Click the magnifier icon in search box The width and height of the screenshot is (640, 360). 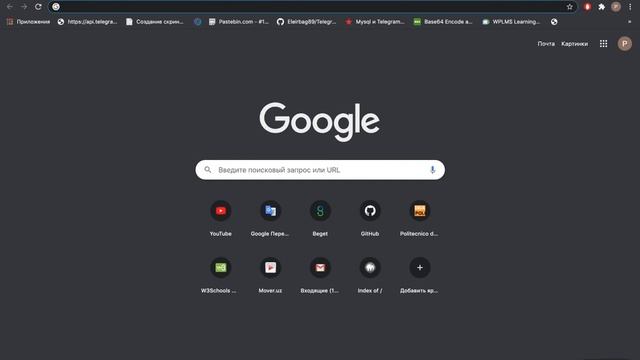(208, 170)
